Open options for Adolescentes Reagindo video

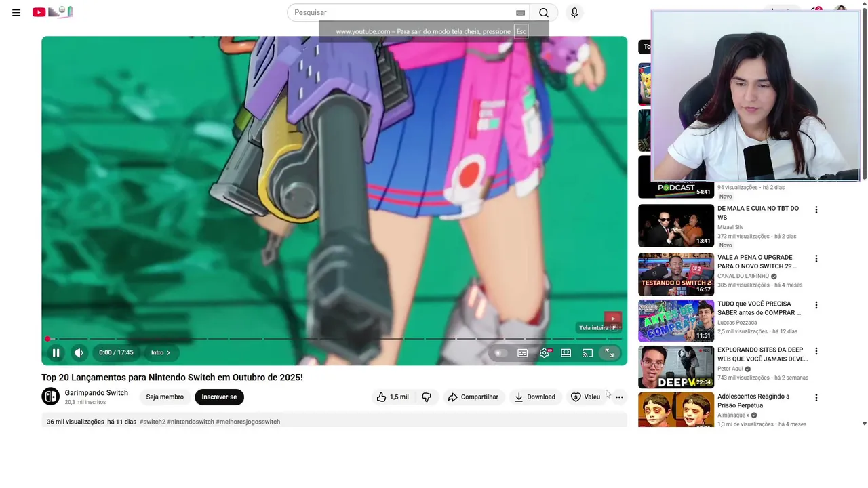click(816, 397)
